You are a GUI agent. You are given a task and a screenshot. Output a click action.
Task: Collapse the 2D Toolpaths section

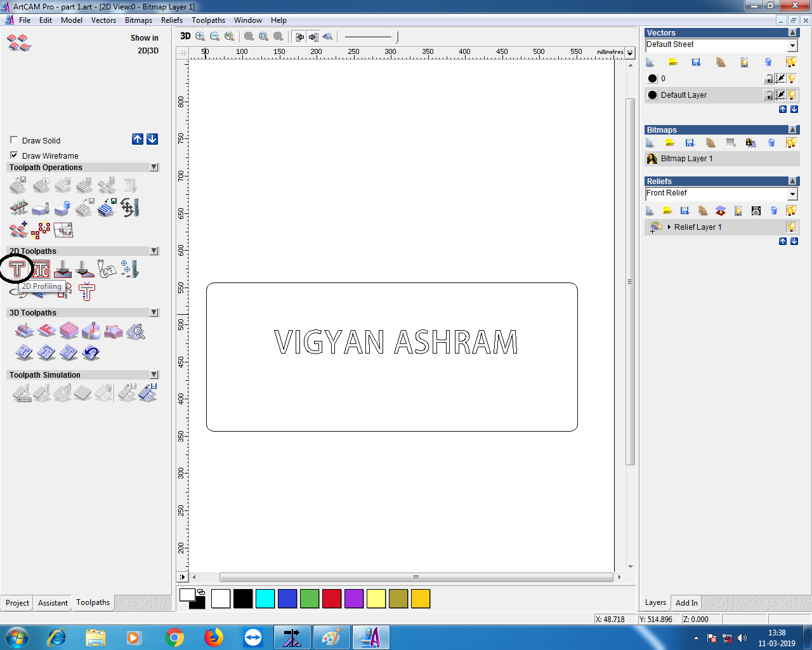154,251
